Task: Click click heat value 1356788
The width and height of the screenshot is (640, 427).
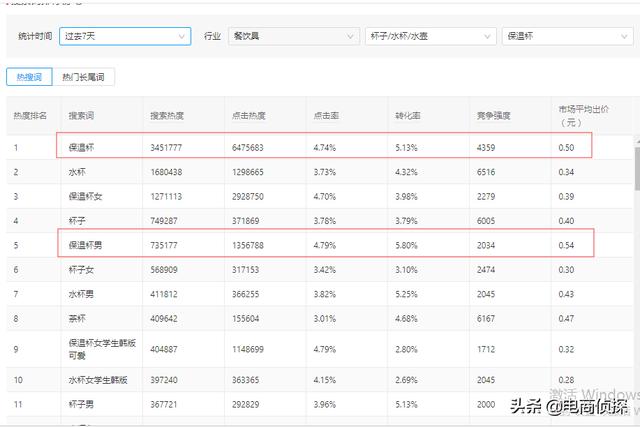Action: tap(248, 245)
